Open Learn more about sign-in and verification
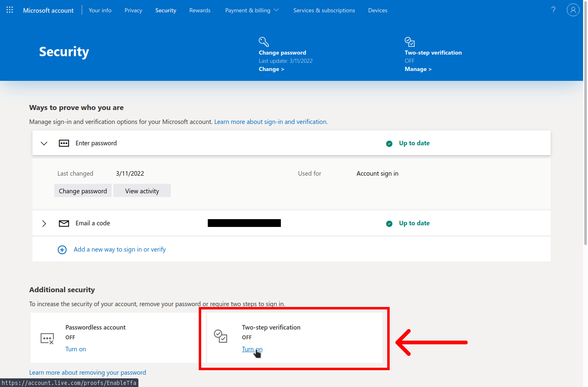This screenshot has height=387, width=588. click(271, 122)
